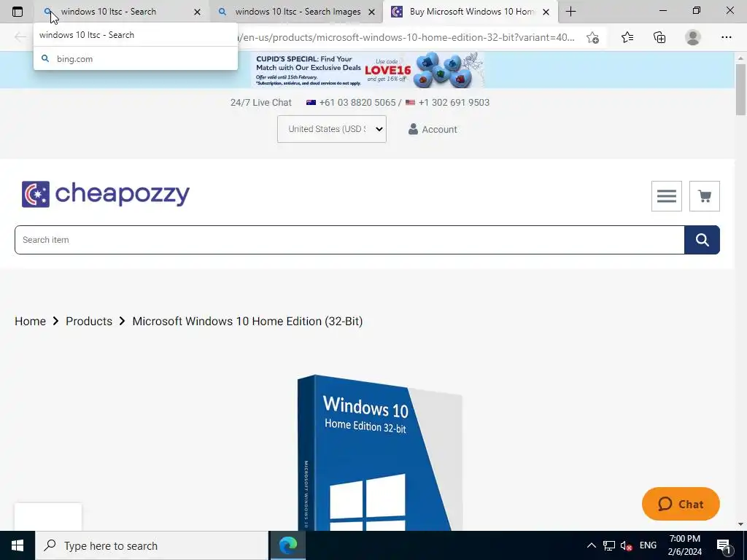Go to Home breadcrumb
747x560 pixels.
pyautogui.click(x=30, y=321)
